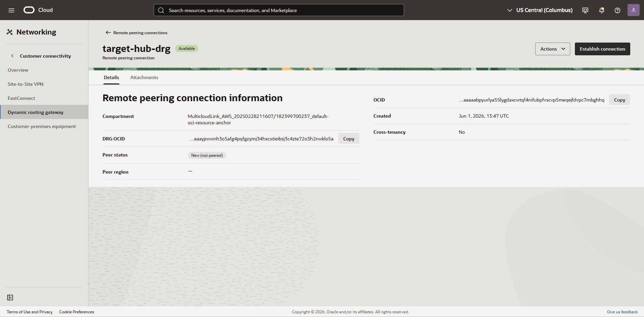Open the Cloud Shell developer tools icon
Screen dimensions: 644x317
(x=585, y=10)
